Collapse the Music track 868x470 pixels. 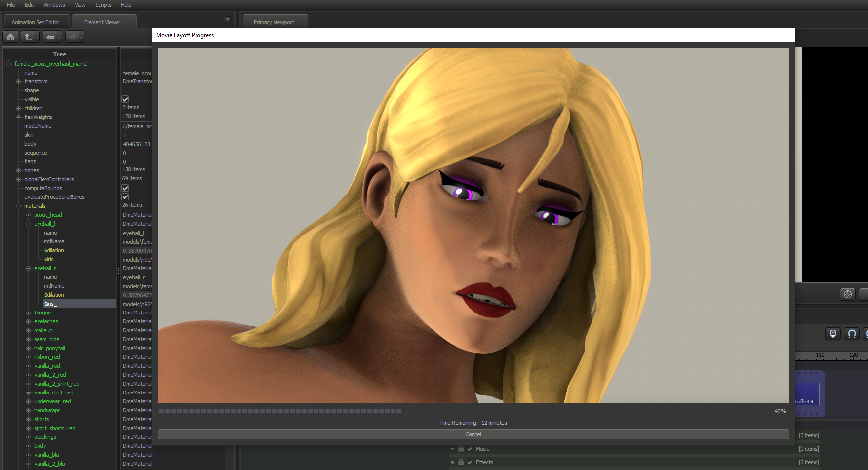[452, 449]
